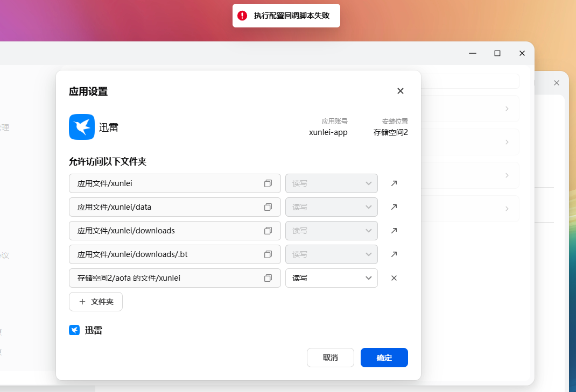Maximize the main window
Viewport: 576px width, 392px height.
(497, 53)
